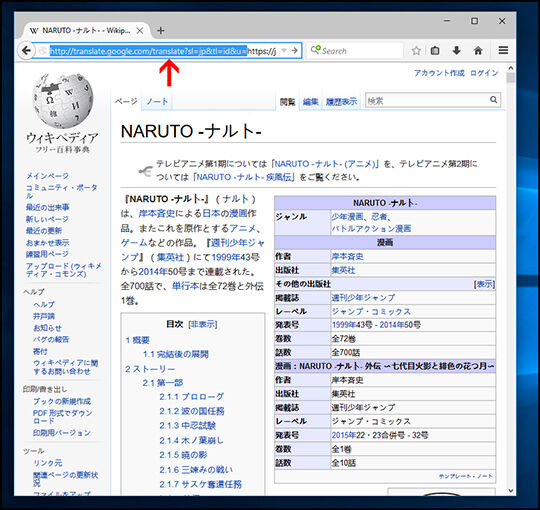Viewport: 540px width, 510px height.
Task: Click the scrollbar down arrow
Action: coord(511,491)
